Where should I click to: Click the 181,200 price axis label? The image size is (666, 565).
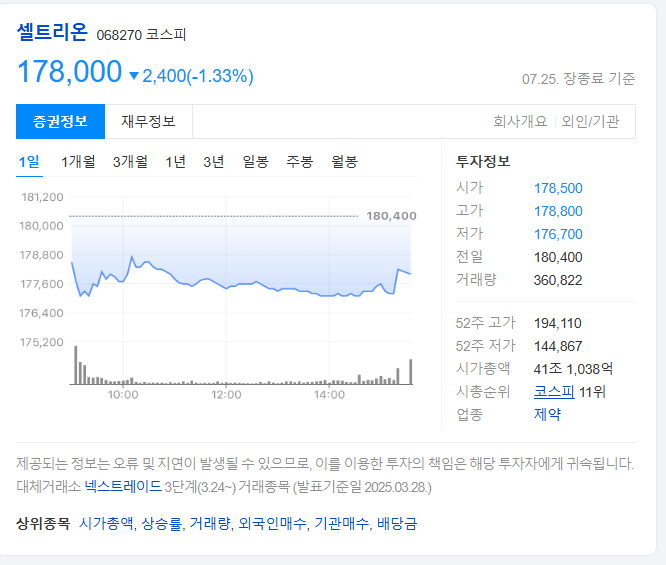[x=42, y=197]
